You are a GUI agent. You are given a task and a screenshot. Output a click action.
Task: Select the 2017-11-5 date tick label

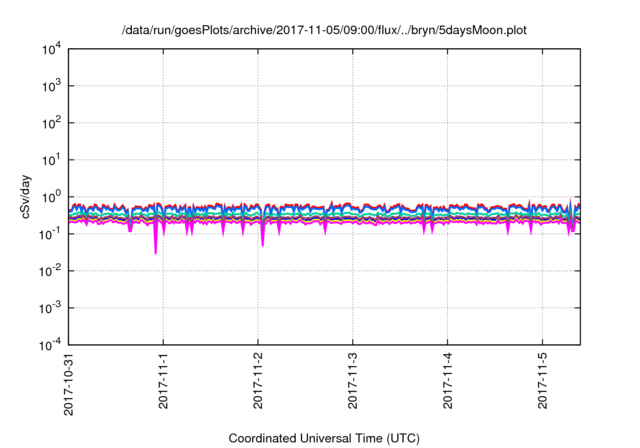542,379
